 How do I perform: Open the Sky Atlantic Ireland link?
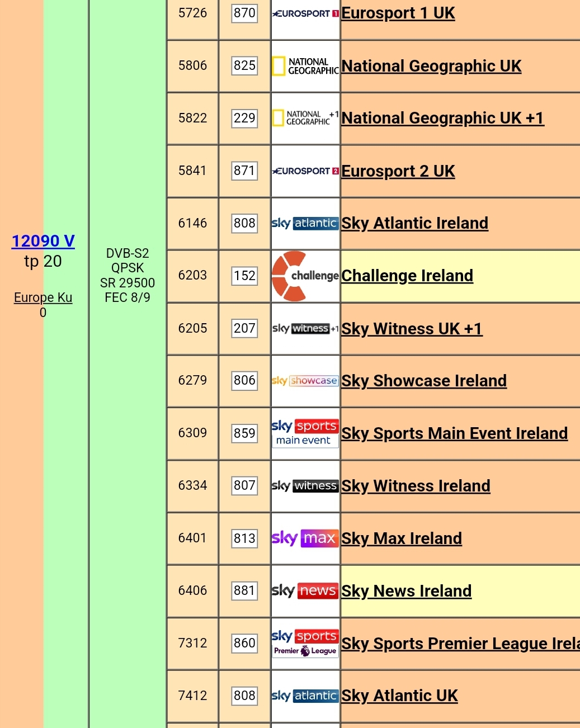(415, 223)
